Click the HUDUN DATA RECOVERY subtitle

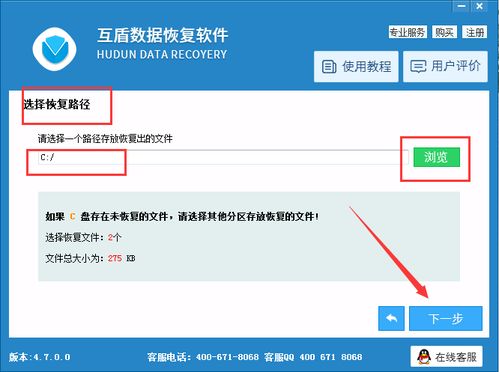[162, 55]
